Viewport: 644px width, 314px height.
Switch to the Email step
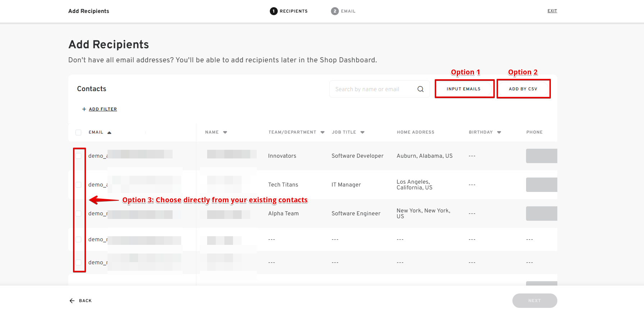tap(343, 11)
